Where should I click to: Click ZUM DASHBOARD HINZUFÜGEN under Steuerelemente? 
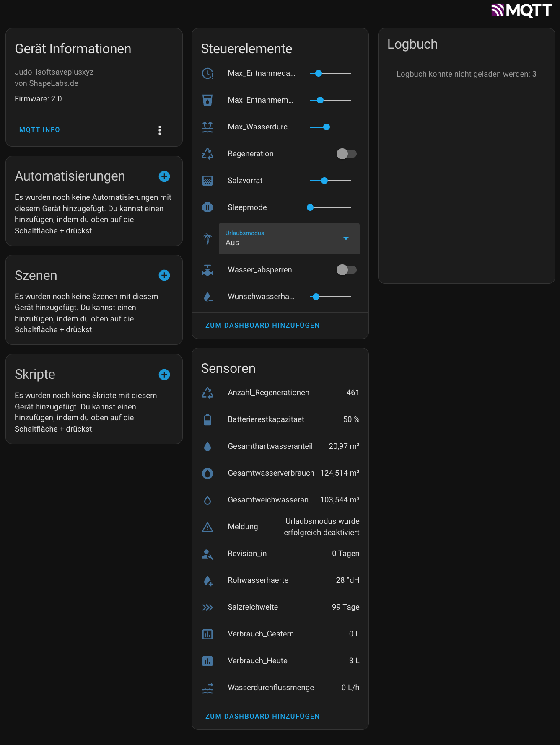coord(262,326)
